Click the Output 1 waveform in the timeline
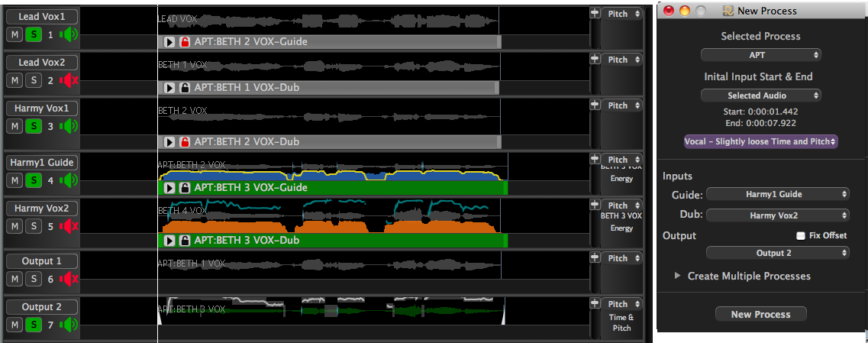 [x=328, y=265]
